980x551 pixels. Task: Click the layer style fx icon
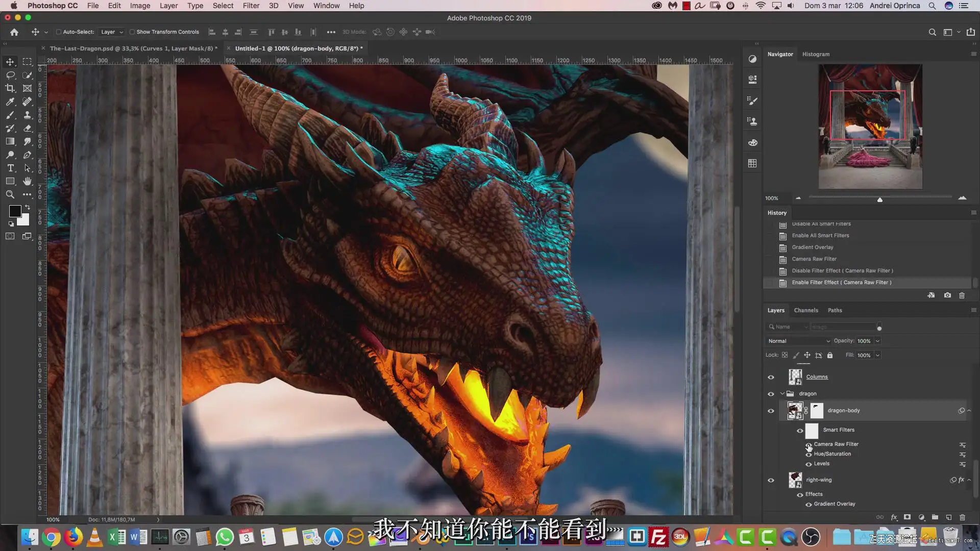click(x=894, y=517)
